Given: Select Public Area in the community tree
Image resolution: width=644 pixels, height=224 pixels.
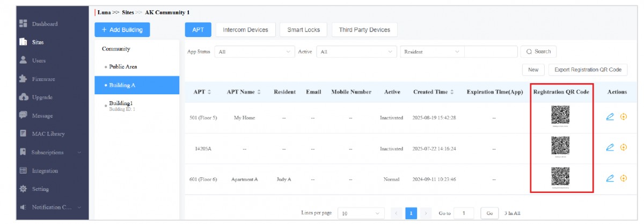Looking at the screenshot, I should (123, 67).
